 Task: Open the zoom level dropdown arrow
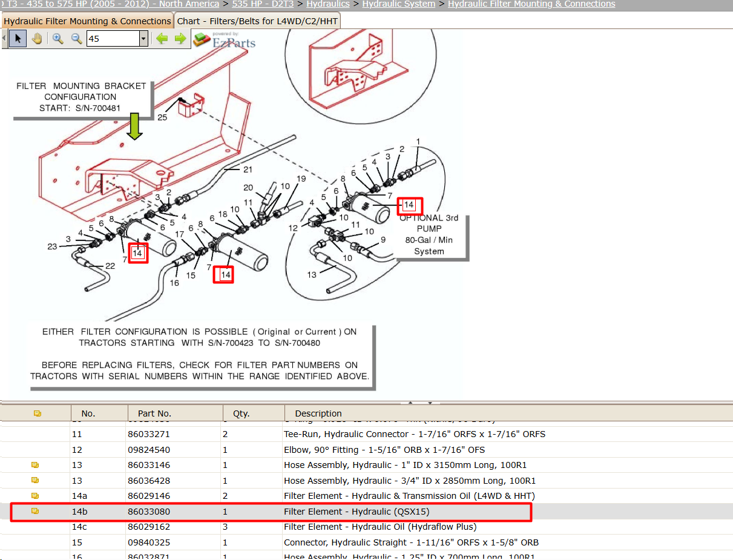click(143, 39)
